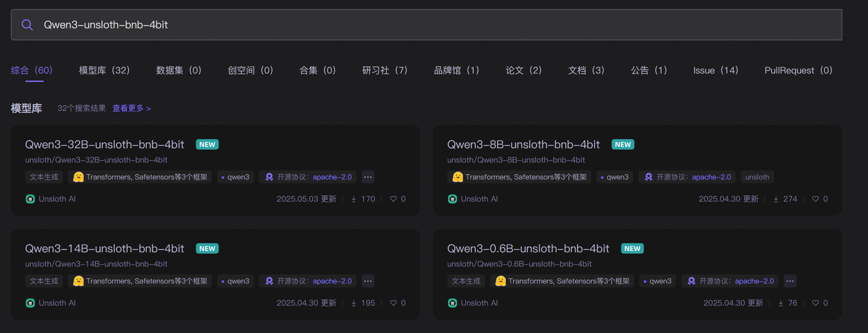868x333 pixels.
Task: Switch to the 合集 (0) tab
Action: (x=317, y=70)
